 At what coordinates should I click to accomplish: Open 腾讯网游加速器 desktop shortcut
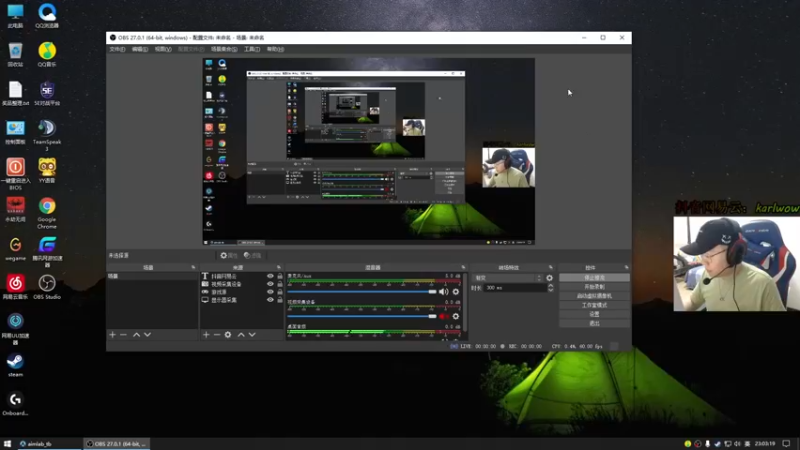(47, 252)
